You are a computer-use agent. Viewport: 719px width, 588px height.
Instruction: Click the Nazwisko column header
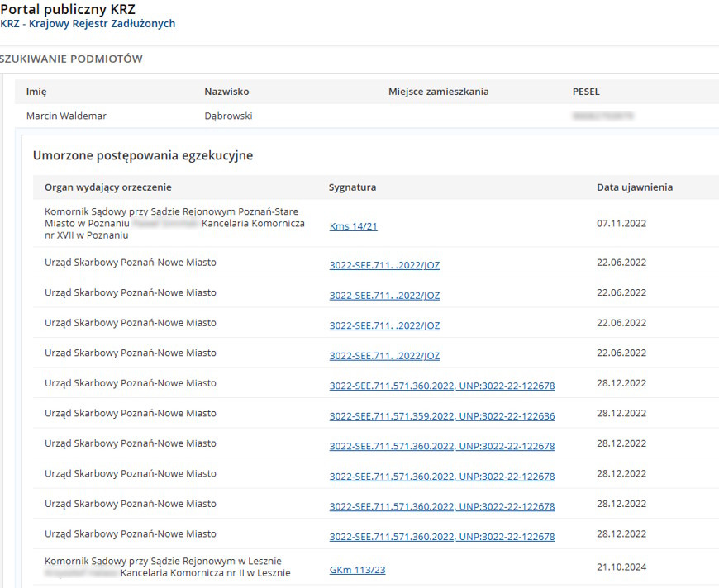tap(226, 92)
